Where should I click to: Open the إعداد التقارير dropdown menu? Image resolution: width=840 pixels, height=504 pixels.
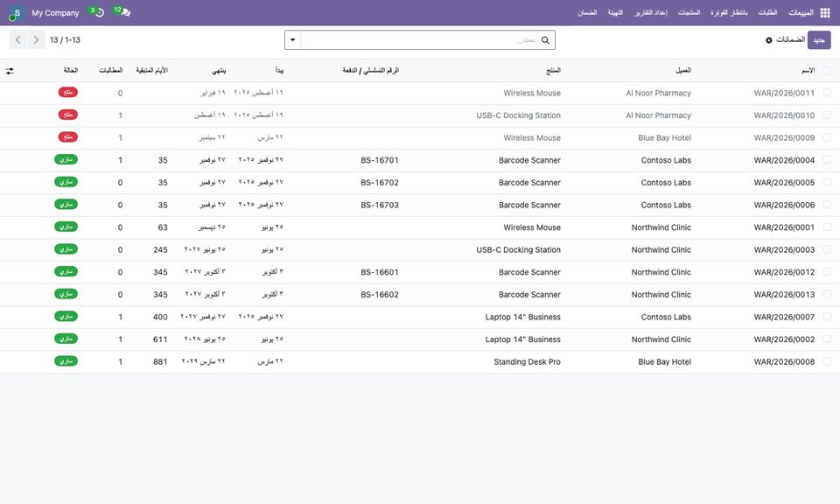(x=651, y=13)
